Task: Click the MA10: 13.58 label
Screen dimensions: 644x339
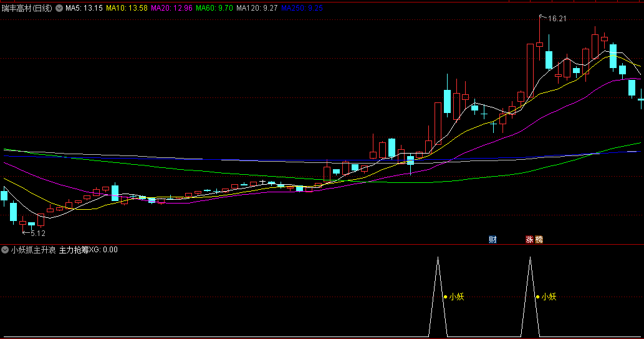Action: pyautogui.click(x=127, y=8)
